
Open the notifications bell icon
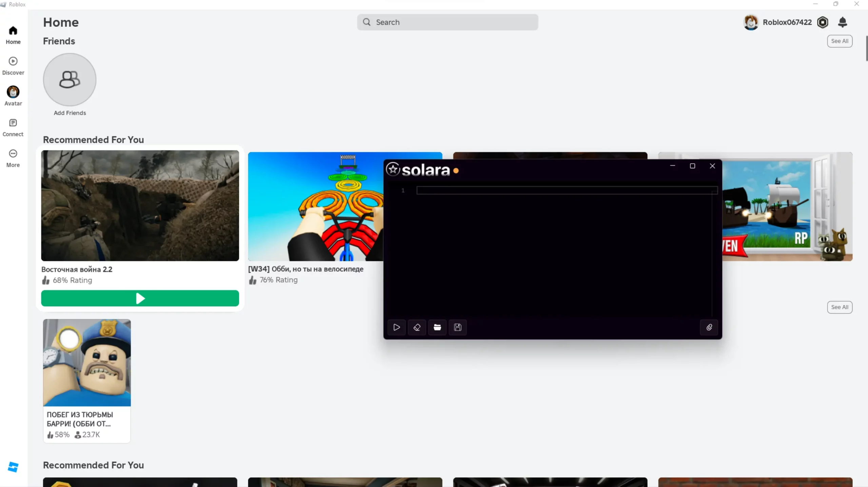(x=842, y=22)
